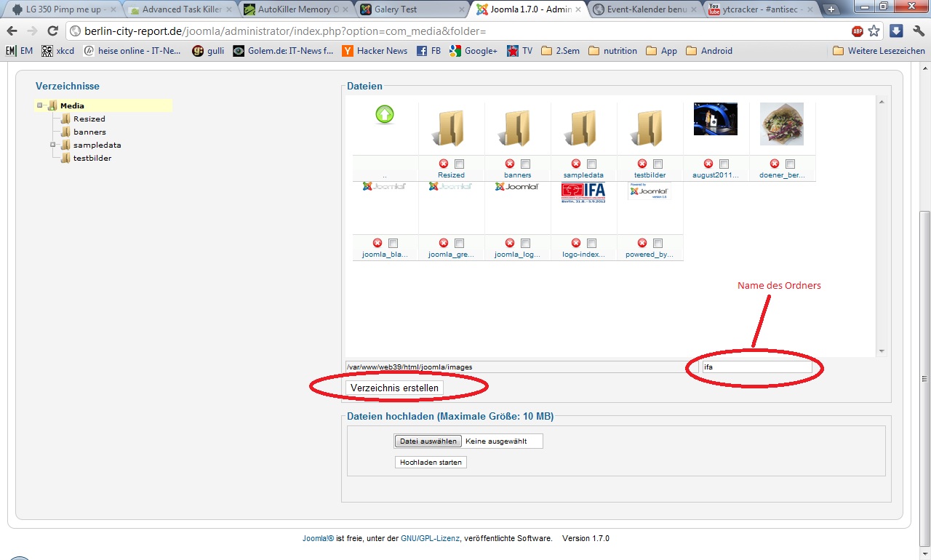Open the testbilder folder icon in Dateien
This screenshot has width=931, height=560.
[x=650, y=129]
